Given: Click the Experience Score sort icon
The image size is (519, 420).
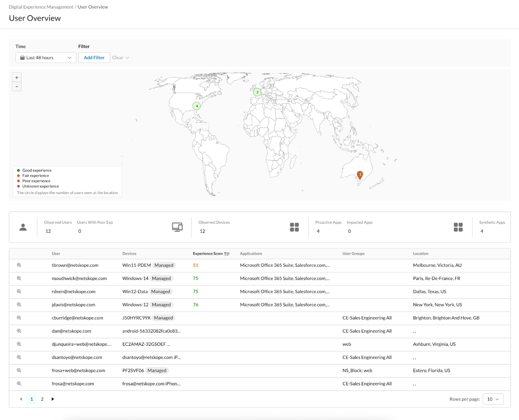Looking at the screenshot, I should 227,254.
